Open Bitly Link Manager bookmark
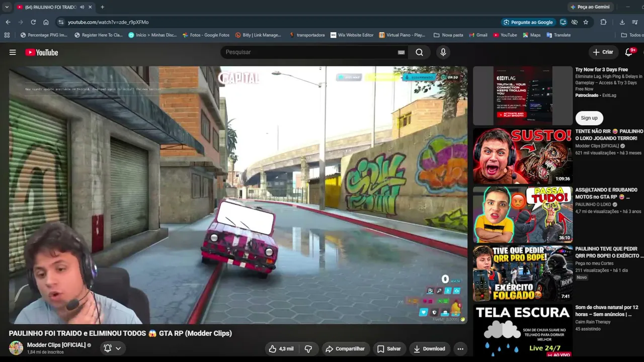Image resolution: width=644 pixels, height=362 pixels. (258, 35)
